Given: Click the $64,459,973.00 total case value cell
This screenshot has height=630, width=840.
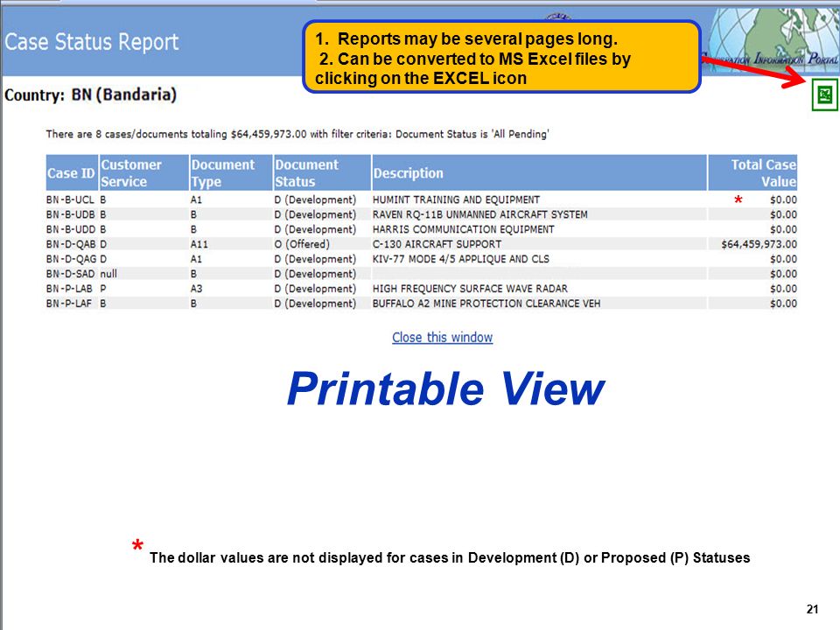Looking at the screenshot, I should [x=759, y=244].
